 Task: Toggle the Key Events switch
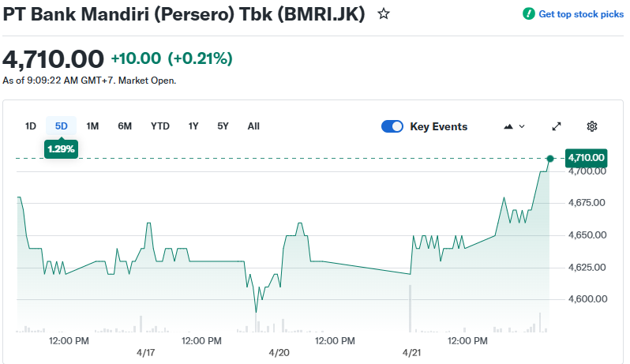click(392, 126)
